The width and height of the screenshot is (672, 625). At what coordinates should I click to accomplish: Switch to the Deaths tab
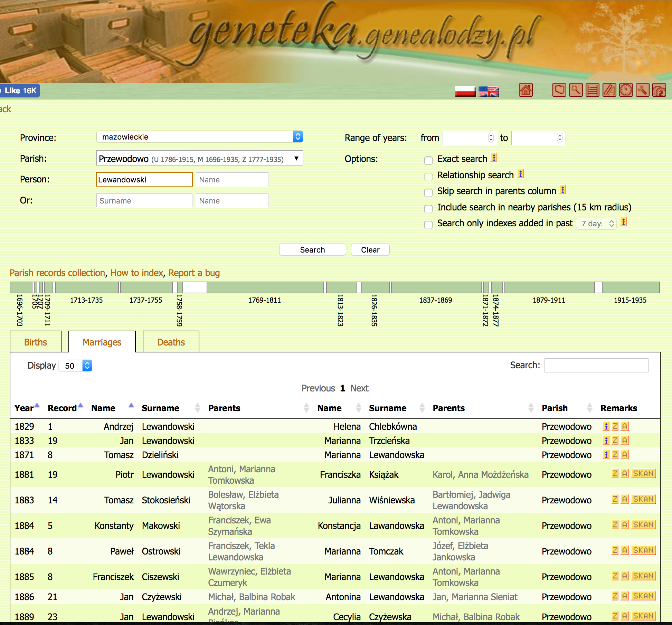pyautogui.click(x=171, y=342)
